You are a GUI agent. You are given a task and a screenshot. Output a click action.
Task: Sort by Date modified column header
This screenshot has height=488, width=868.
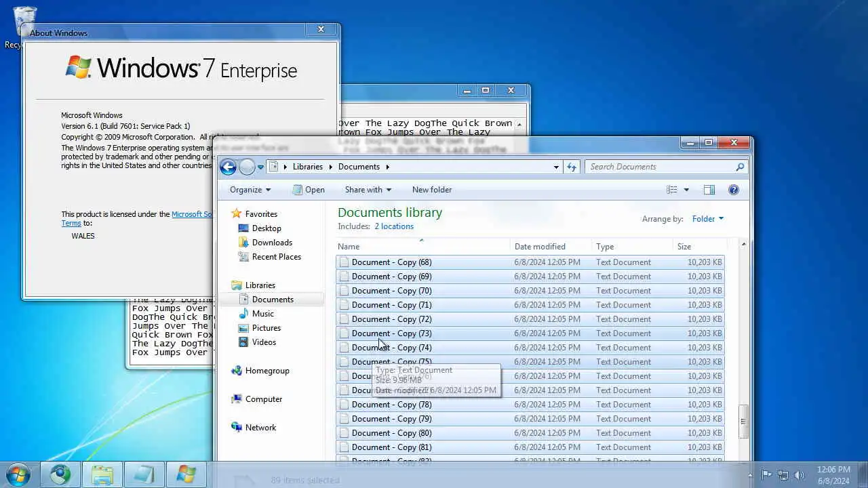pyautogui.click(x=551, y=247)
